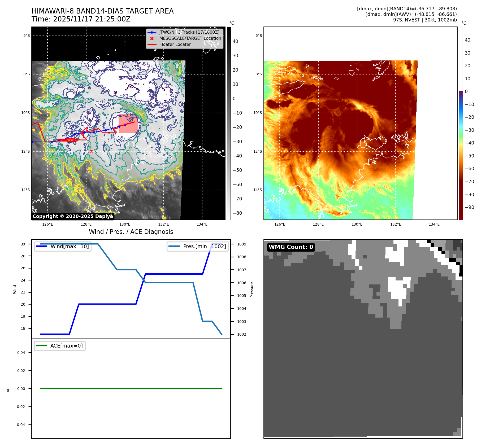Click the 97S.INVEST 30kt, 1002mb label
This screenshot has height=448, width=481.
[425, 20]
